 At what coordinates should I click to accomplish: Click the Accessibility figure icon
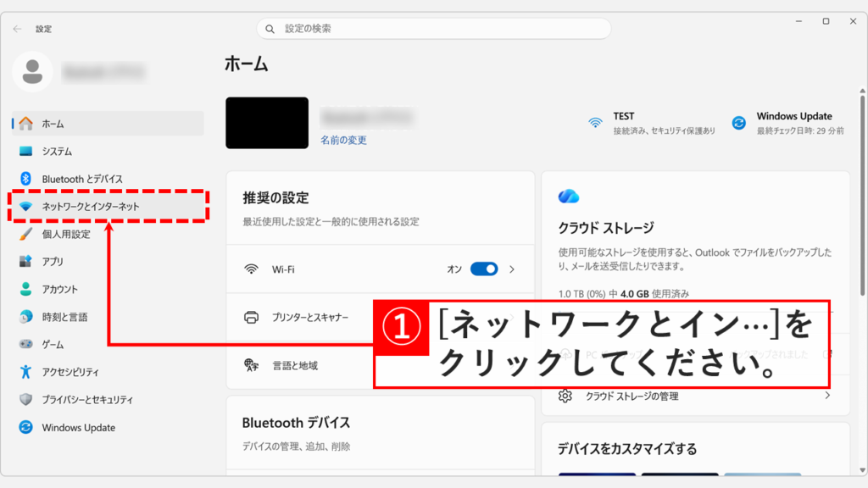(x=25, y=372)
